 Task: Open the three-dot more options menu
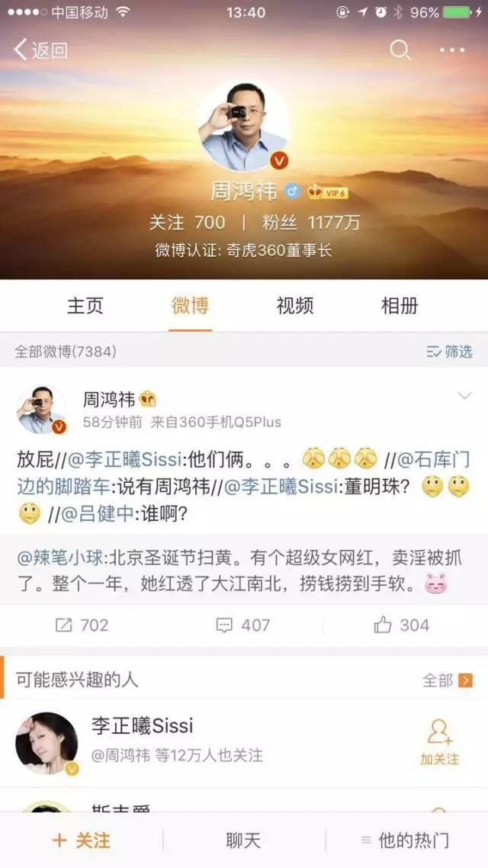452,50
